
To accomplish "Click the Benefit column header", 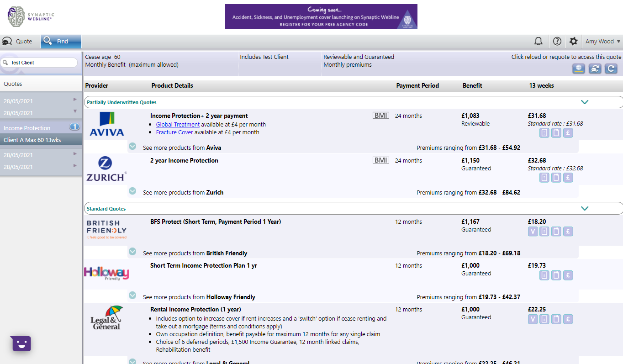I will coord(472,85).
